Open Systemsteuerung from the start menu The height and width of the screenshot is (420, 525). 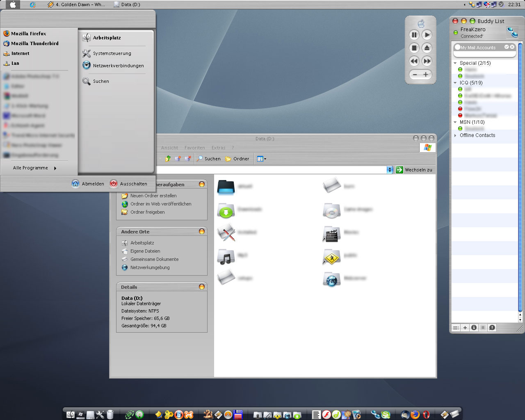[x=107, y=53]
